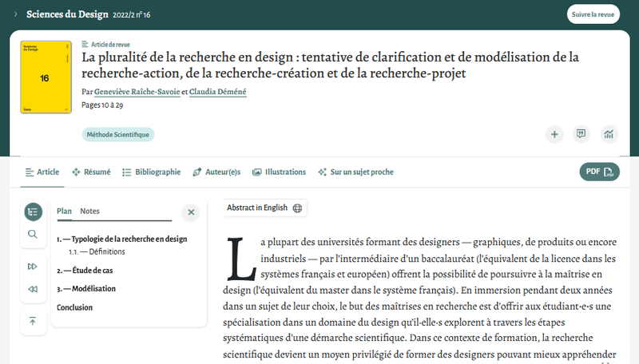
Task: Select the Méthode Scientifique tag
Action: (117, 134)
